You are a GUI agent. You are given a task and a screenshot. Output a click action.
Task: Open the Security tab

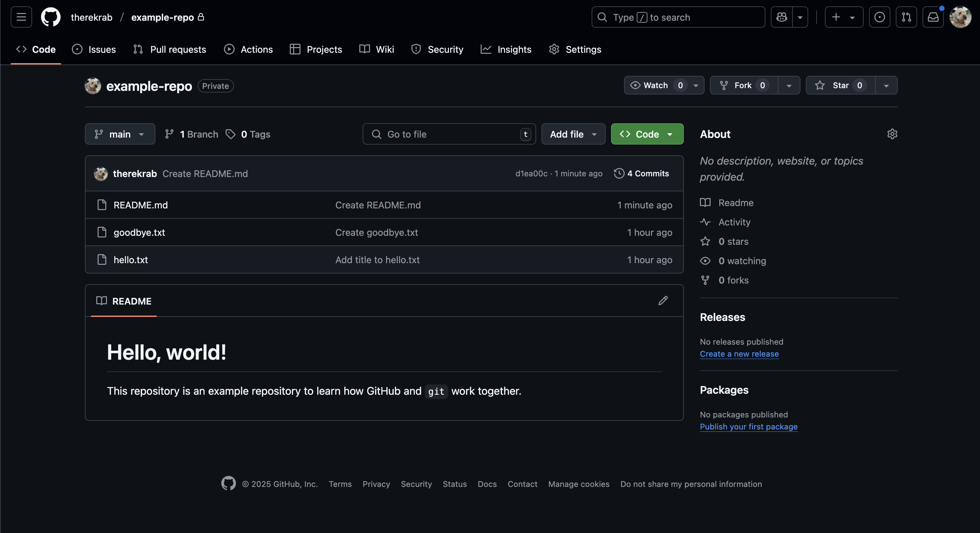point(437,49)
